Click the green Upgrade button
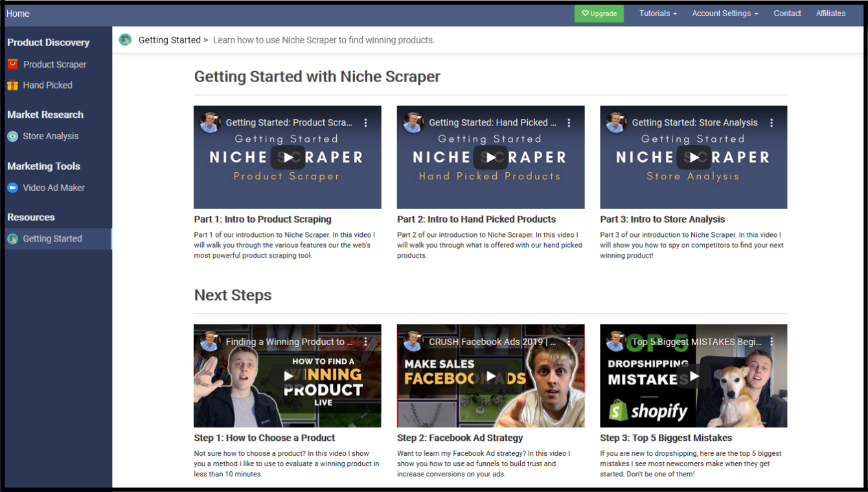Screen dimensions: 868x492 point(599,14)
